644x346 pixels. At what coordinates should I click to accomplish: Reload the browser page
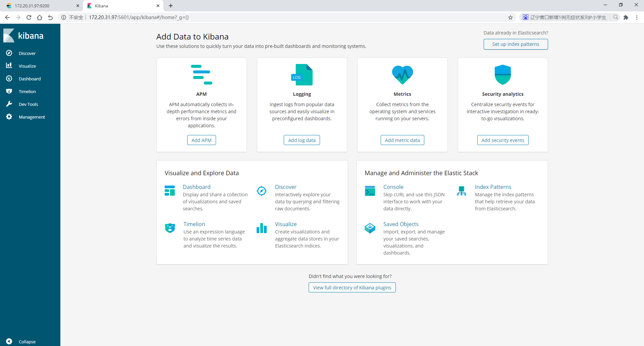29,17
